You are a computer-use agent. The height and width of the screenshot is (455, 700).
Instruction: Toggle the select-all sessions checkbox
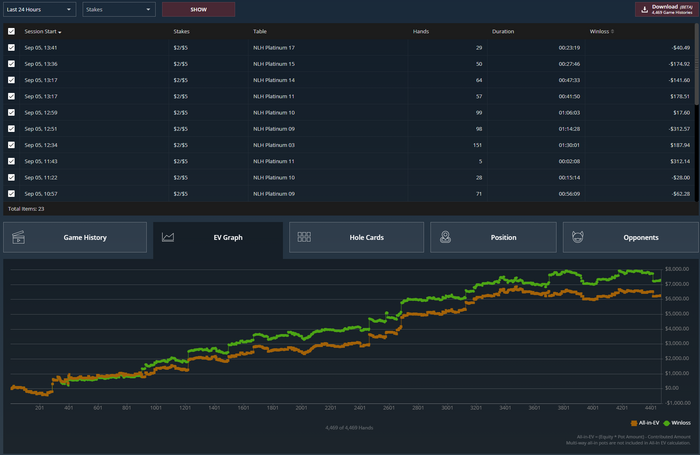[12, 31]
